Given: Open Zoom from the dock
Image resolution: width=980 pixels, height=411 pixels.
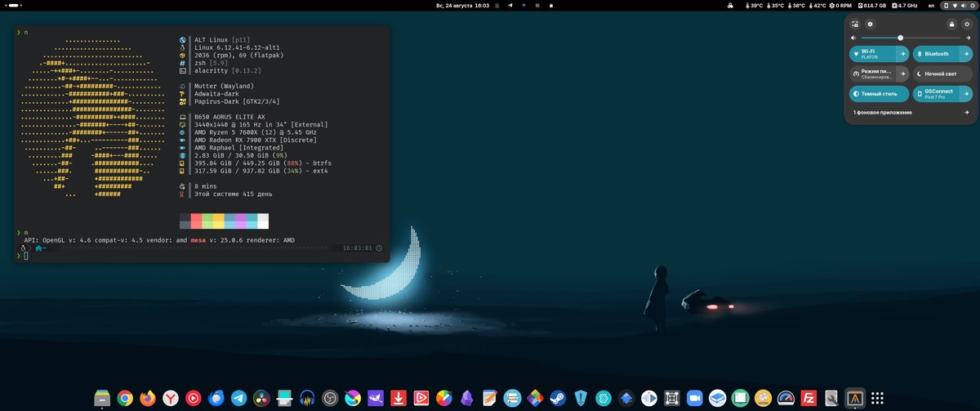Looking at the screenshot, I should (x=696, y=398).
